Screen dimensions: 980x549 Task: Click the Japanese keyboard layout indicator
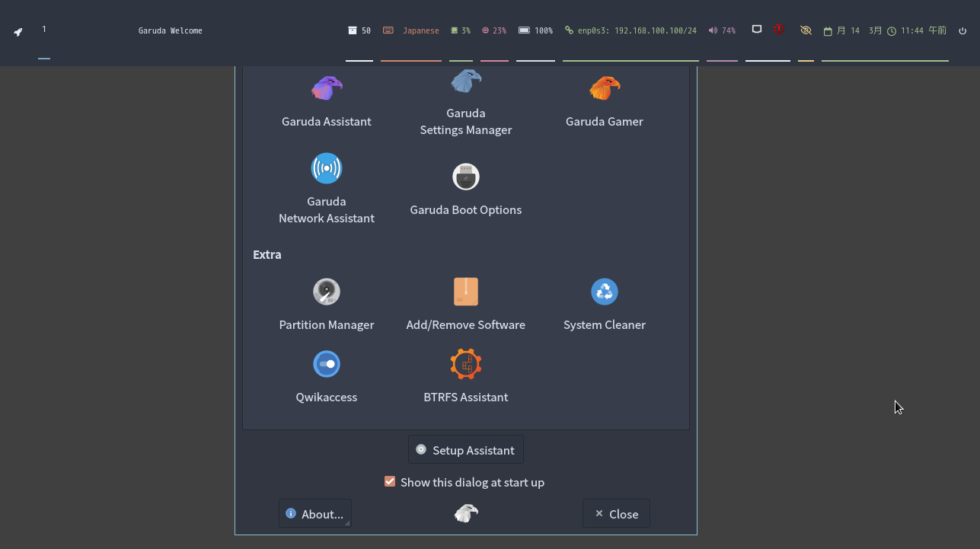[411, 30]
